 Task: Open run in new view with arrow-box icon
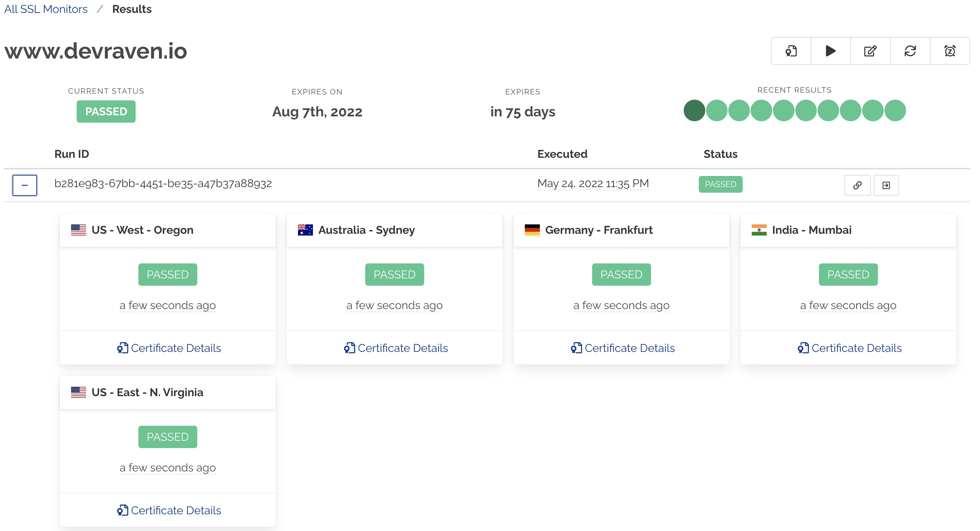tap(886, 185)
